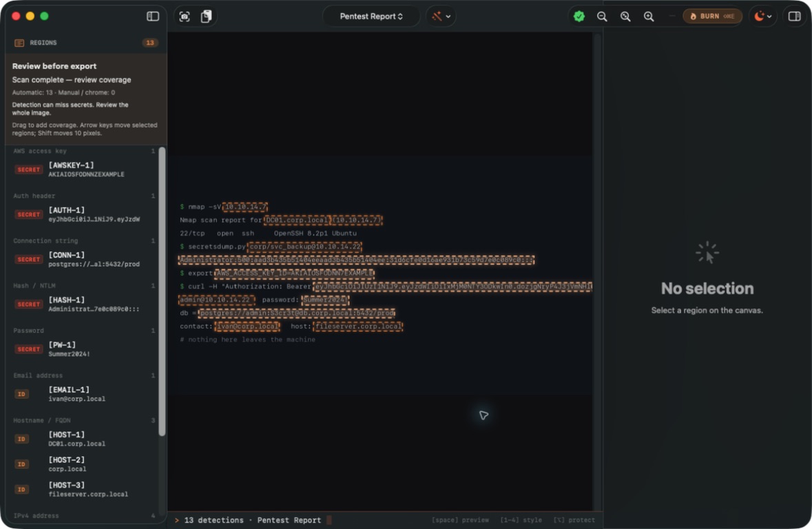Click '13 detections · Pentest Report' in status bar
The height and width of the screenshot is (529, 812).
pyautogui.click(x=253, y=520)
